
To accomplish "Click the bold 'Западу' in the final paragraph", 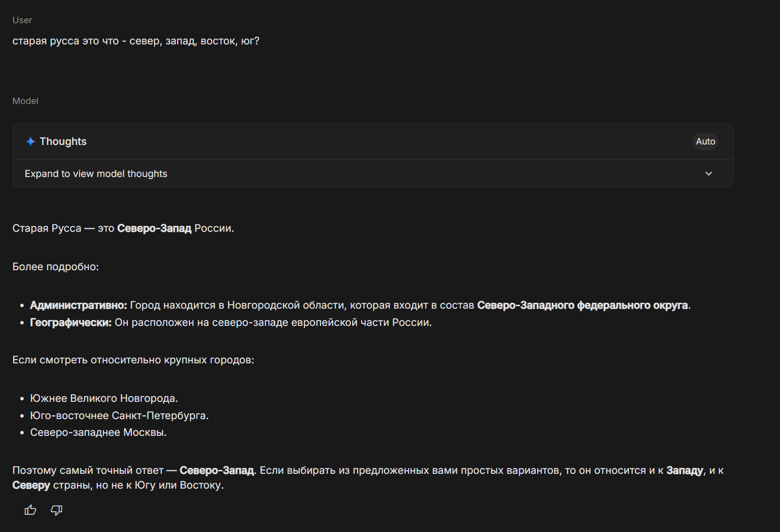I will pyautogui.click(x=684, y=470).
